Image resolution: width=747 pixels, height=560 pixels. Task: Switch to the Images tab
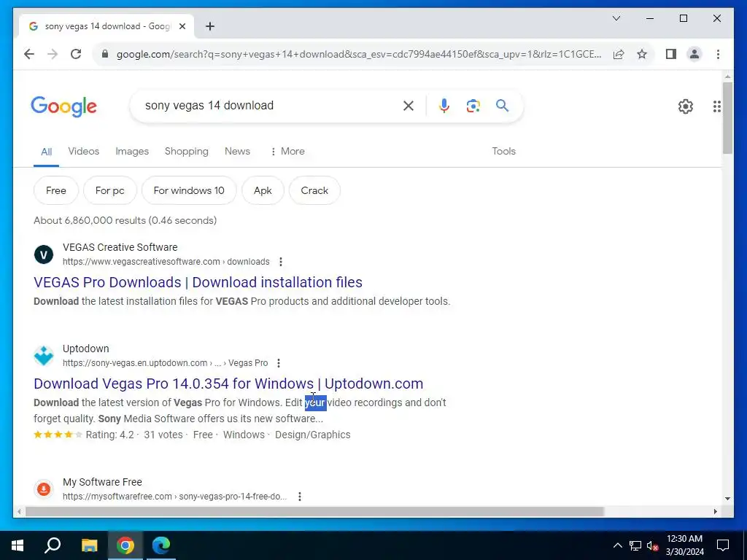tap(132, 151)
